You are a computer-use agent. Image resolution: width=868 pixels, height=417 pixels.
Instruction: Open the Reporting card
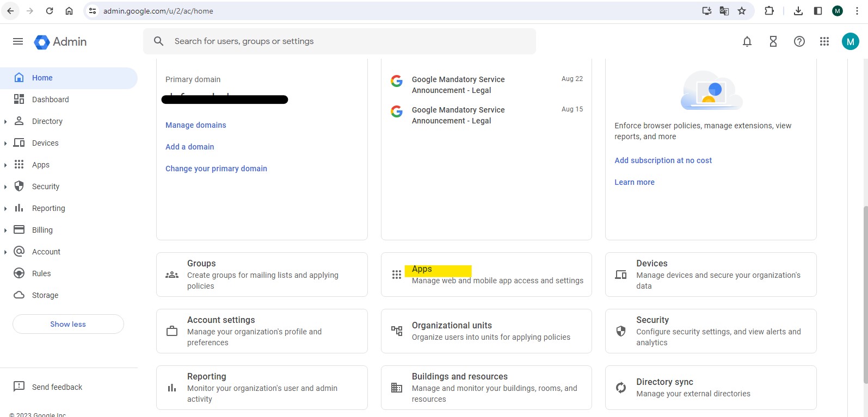pyautogui.click(x=262, y=388)
